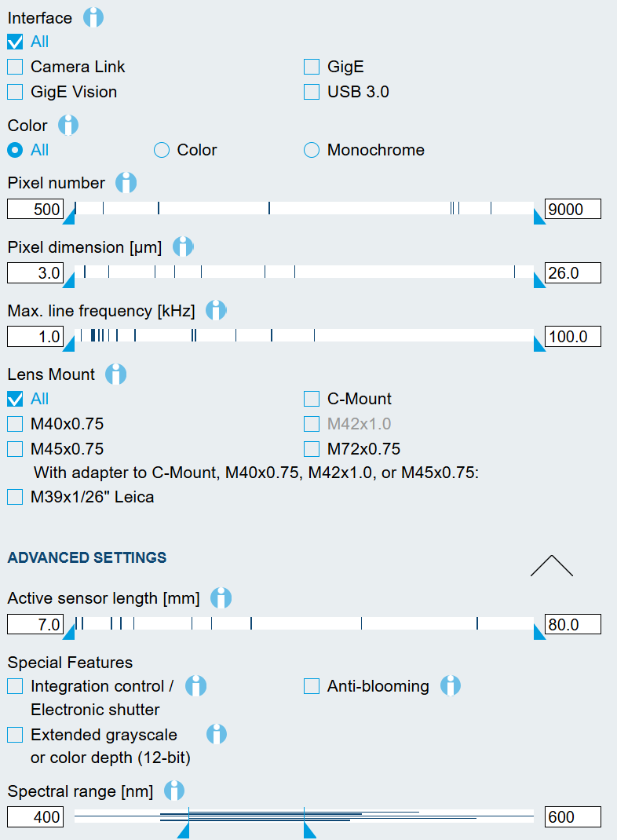The image size is (617, 840).
Task: Enable the Anti-blooming checkbox
Action: pyautogui.click(x=312, y=687)
